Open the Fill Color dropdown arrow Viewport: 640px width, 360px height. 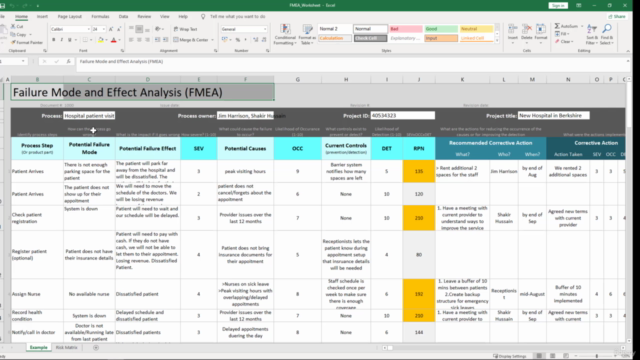point(106,40)
